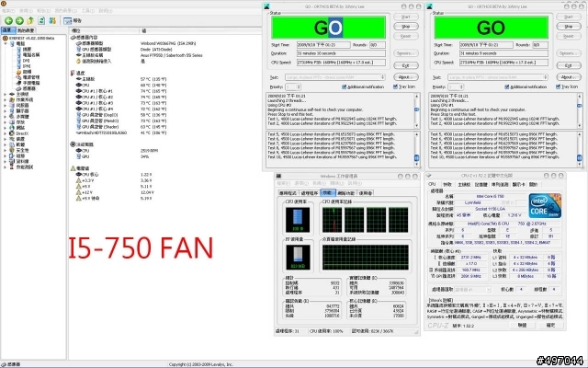588x368 pixels.
Task: Click OK (確定) button in CPU-Z
Action: point(550,325)
